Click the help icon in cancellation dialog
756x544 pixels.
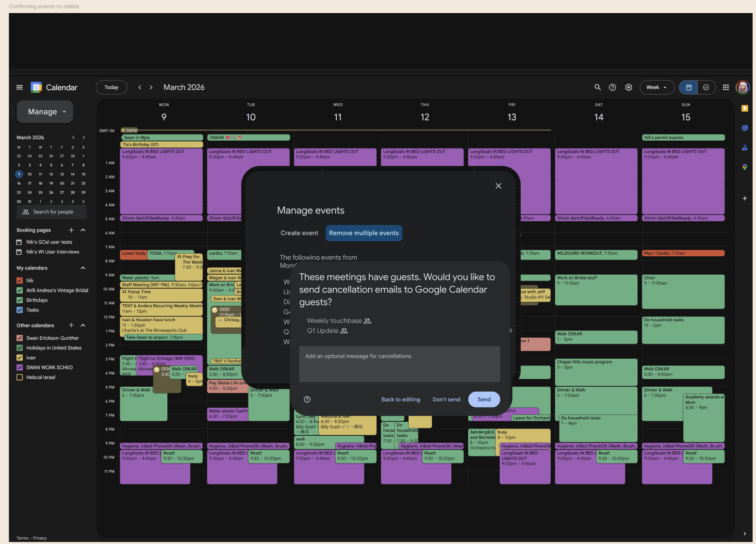tap(307, 399)
